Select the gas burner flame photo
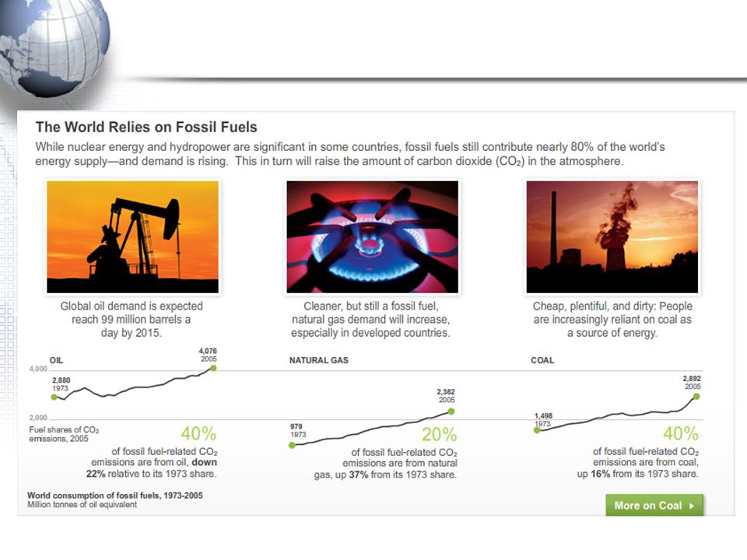 tap(372, 236)
